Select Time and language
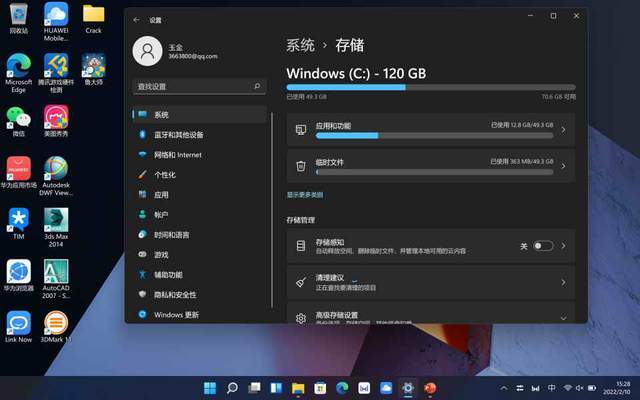The height and width of the screenshot is (400, 640). pos(200,235)
